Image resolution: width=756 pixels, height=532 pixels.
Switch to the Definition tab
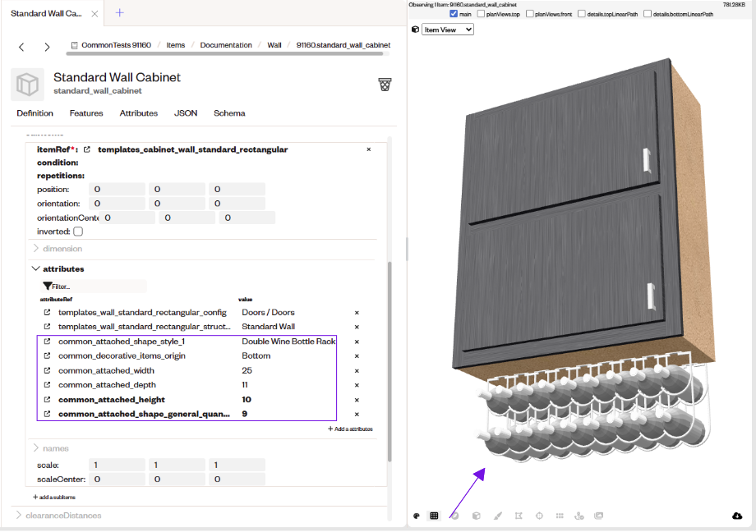(35, 113)
